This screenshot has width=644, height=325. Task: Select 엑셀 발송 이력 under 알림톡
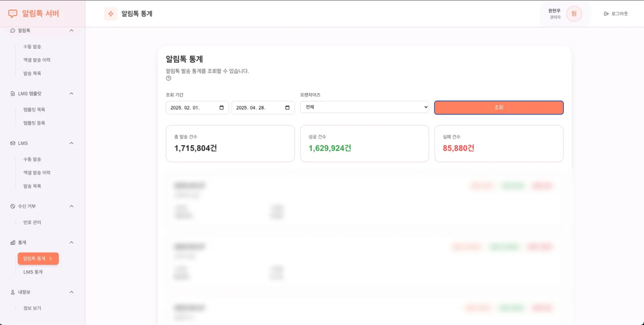click(x=37, y=60)
